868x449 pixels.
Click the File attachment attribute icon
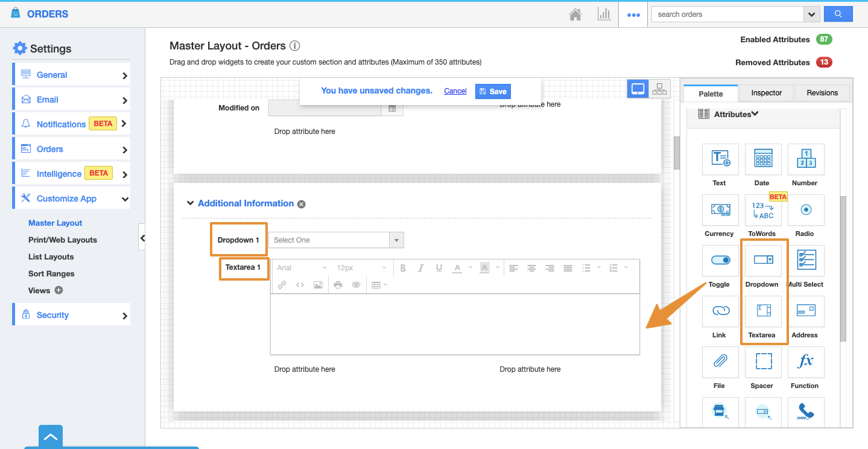pyautogui.click(x=720, y=362)
